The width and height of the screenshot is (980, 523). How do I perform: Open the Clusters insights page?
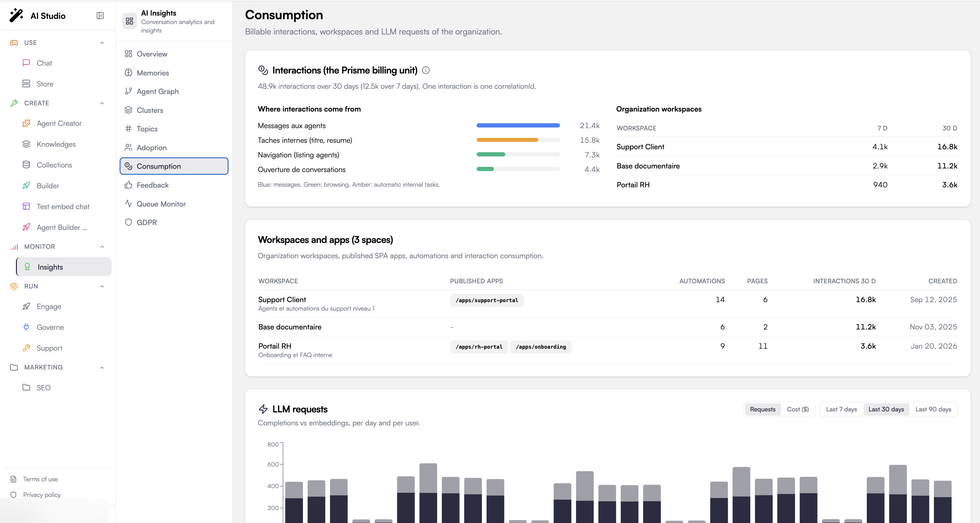point(174,110)
